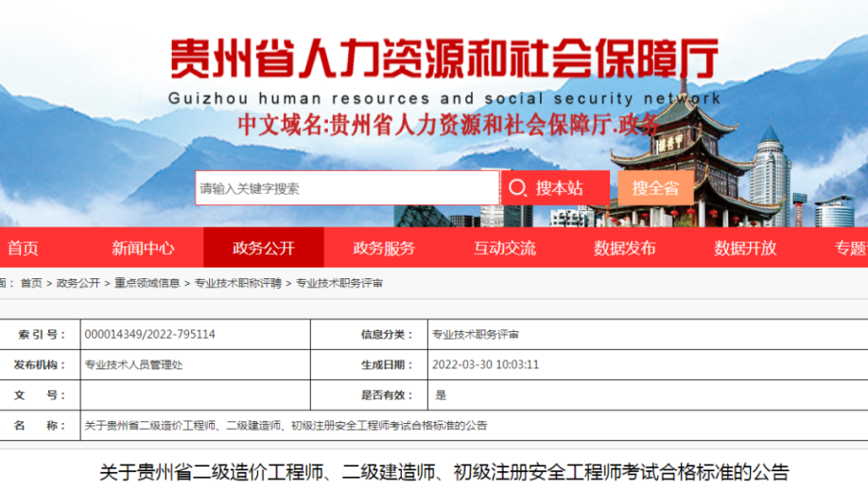
Task: Click the 重点领域信息 breadcrumb link
Action: coord(147,283)
